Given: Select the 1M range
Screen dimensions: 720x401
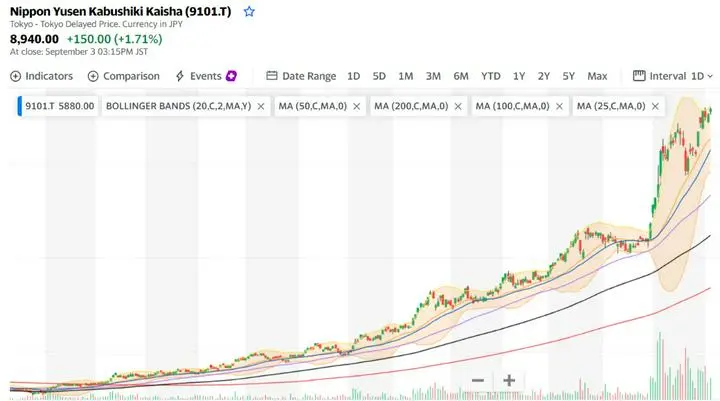Looking at the screenshot, I should [x=405, y=76].
